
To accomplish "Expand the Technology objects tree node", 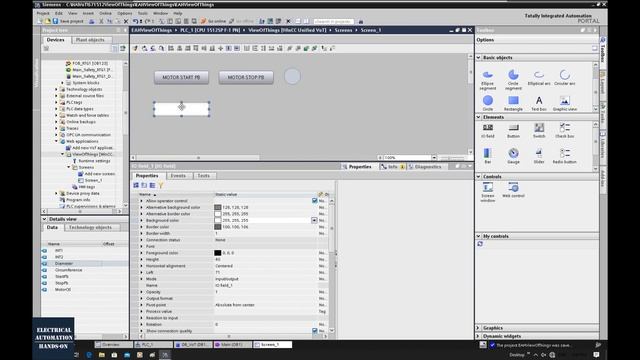I will click(x=56, y=89).
